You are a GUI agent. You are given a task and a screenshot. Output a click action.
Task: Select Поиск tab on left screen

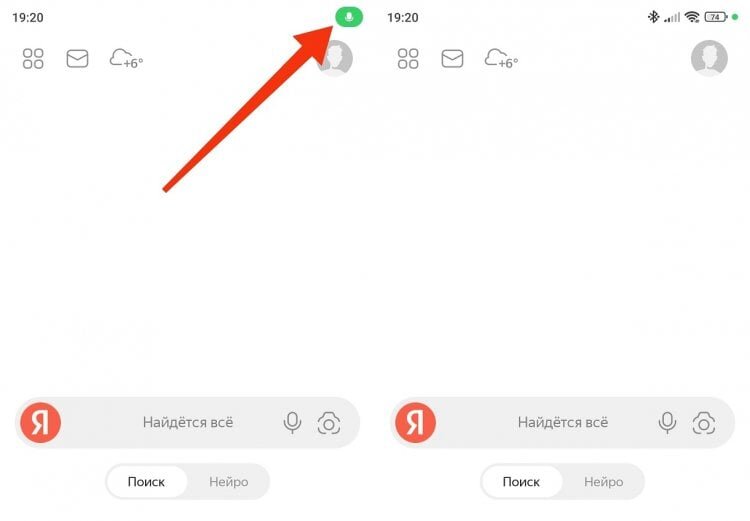(x=146, y=481)
